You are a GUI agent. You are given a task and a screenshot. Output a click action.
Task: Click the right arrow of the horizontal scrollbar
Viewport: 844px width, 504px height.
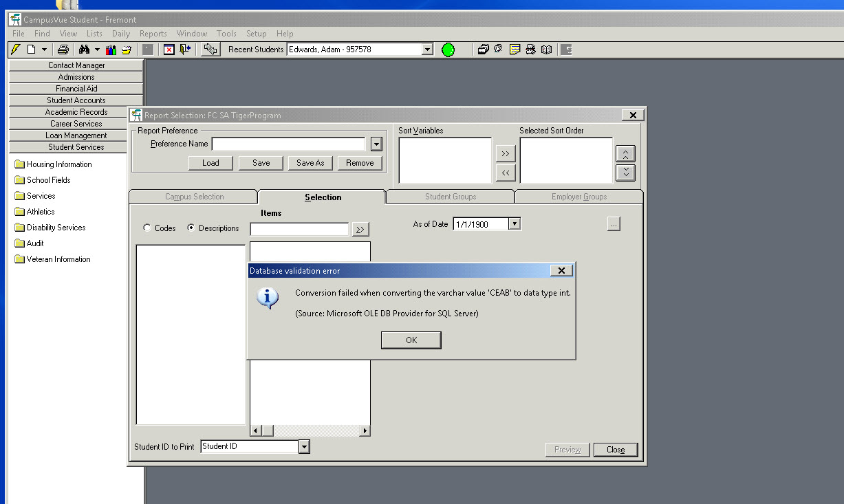point(364,430)
